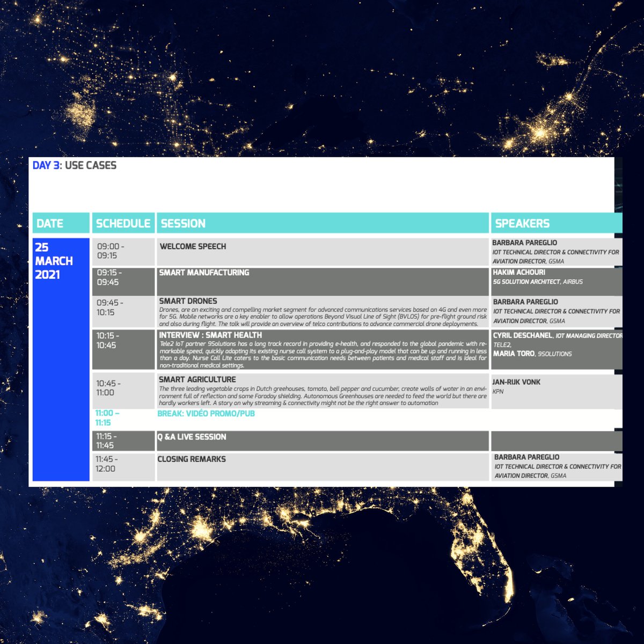Select the 25 MARCH 2021 date cell
644x644 pixels.
point(55,261)
